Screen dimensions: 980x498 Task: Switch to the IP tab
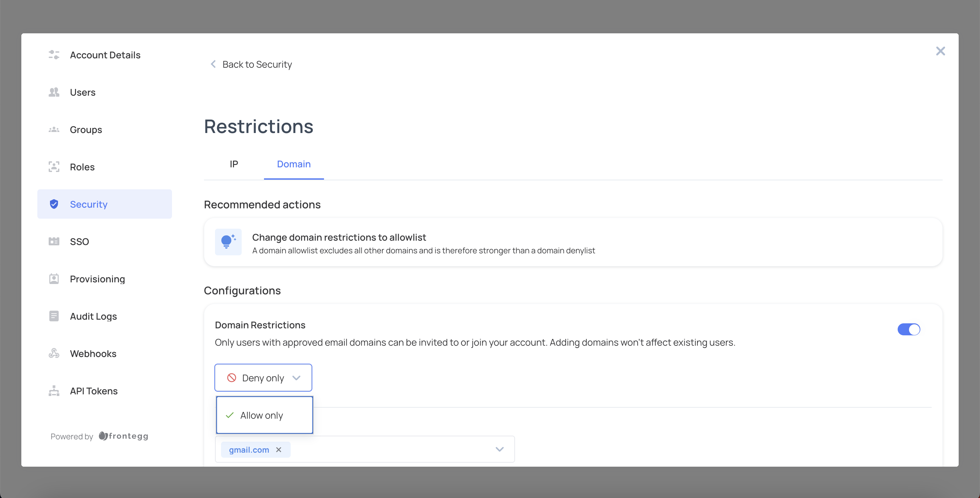tap(234, 164)
